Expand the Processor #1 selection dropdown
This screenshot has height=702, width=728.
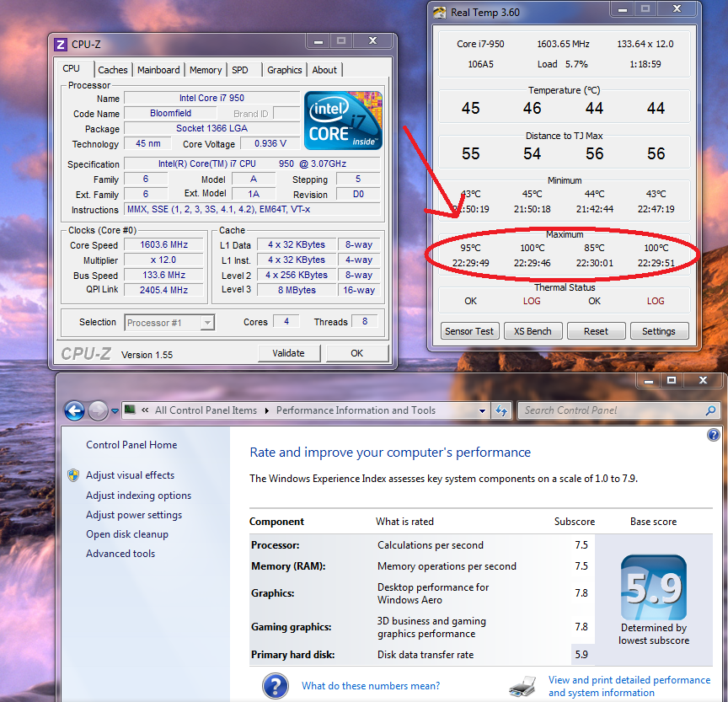coord(207,323)
